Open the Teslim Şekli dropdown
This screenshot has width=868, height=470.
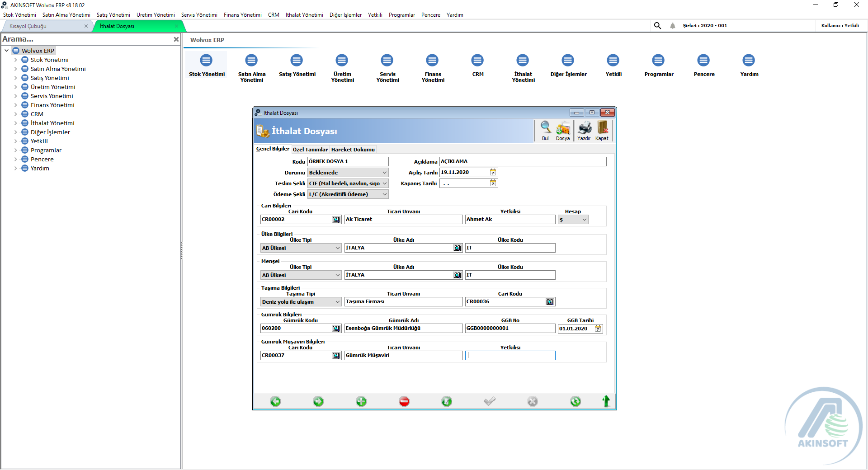pos(348,183)
